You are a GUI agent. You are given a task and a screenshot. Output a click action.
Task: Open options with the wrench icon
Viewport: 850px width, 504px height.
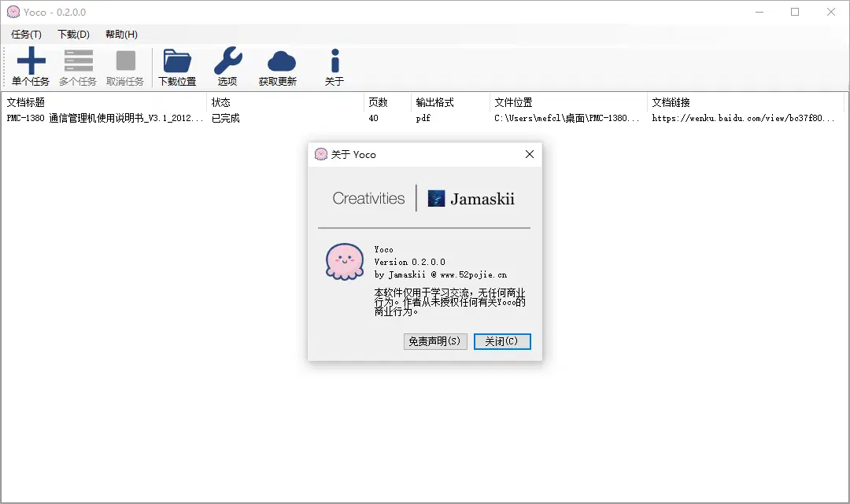227,60
